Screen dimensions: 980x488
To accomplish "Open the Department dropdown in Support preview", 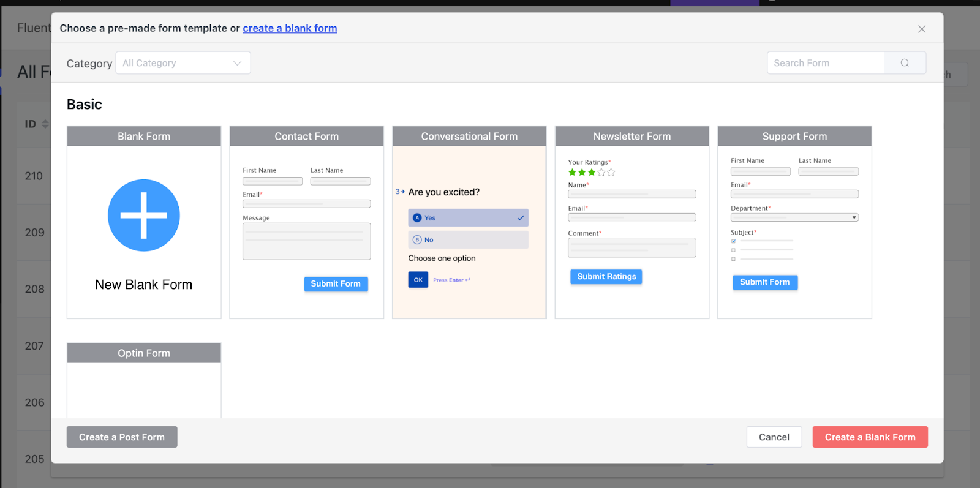I will pyautogui.click(x=794, y=217).
